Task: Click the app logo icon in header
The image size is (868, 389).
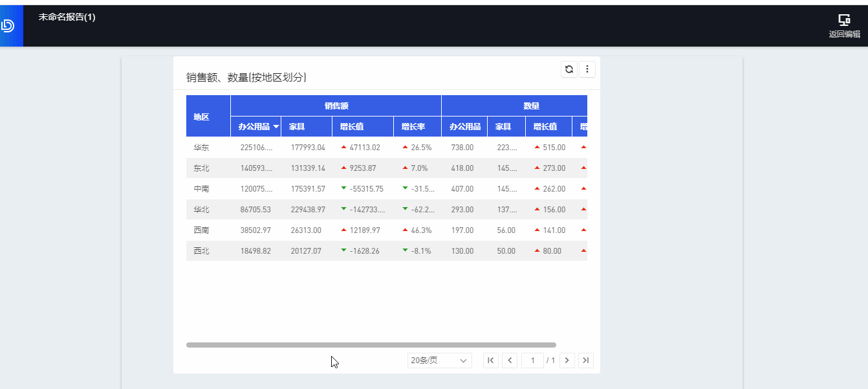Action: coord(8,26)
